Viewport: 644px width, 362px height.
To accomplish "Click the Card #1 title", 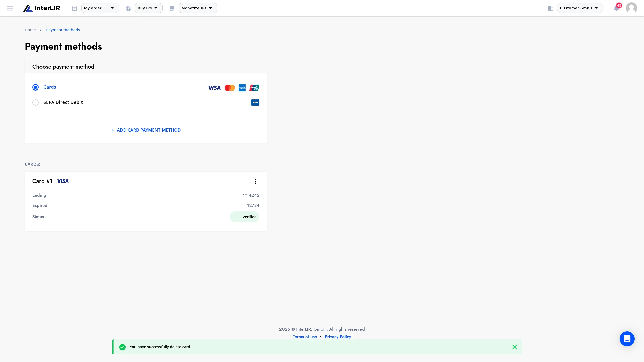I will coord(43,181).
